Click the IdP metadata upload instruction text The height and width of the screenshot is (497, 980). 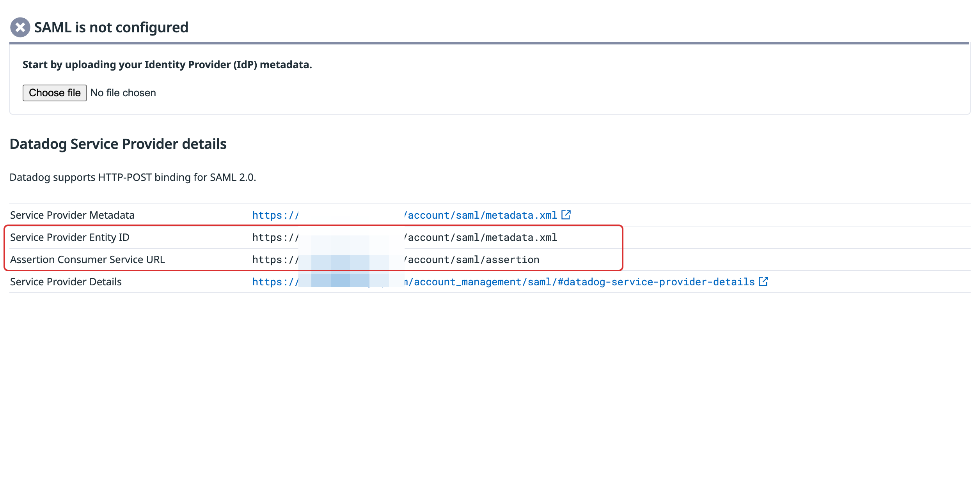(167, 65)
